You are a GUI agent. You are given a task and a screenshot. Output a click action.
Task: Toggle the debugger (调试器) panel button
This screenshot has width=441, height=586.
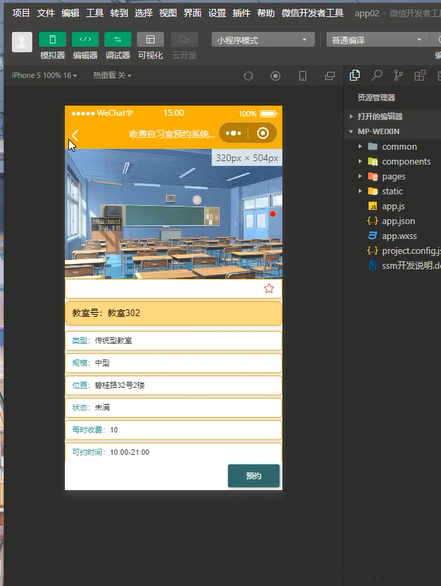118,40
